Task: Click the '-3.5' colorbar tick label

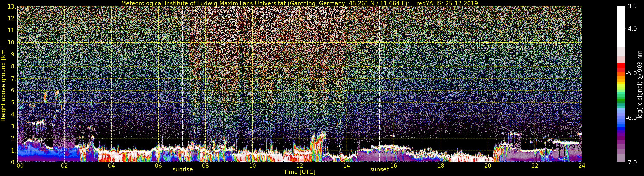Action: point(632,6)
